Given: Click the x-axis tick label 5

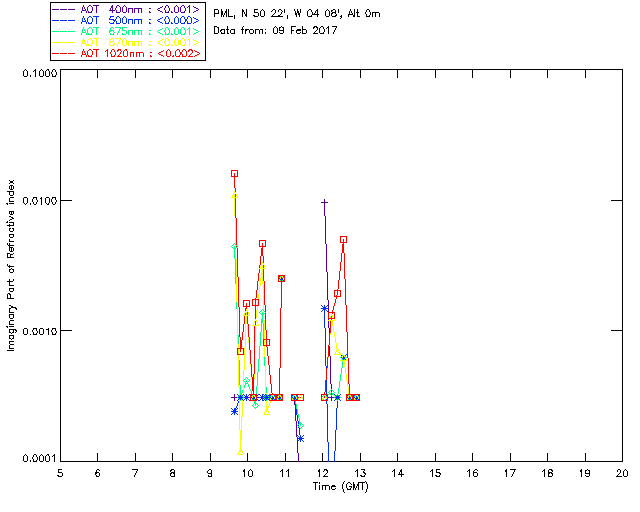Looking at the screenshot, I should 60,473.
